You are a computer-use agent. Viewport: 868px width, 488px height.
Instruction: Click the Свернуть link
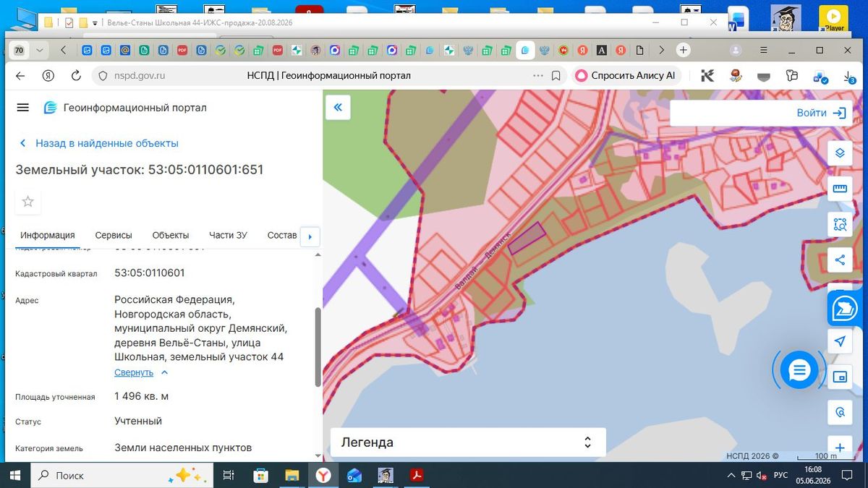pyautogui.click(x=134, y=372)
